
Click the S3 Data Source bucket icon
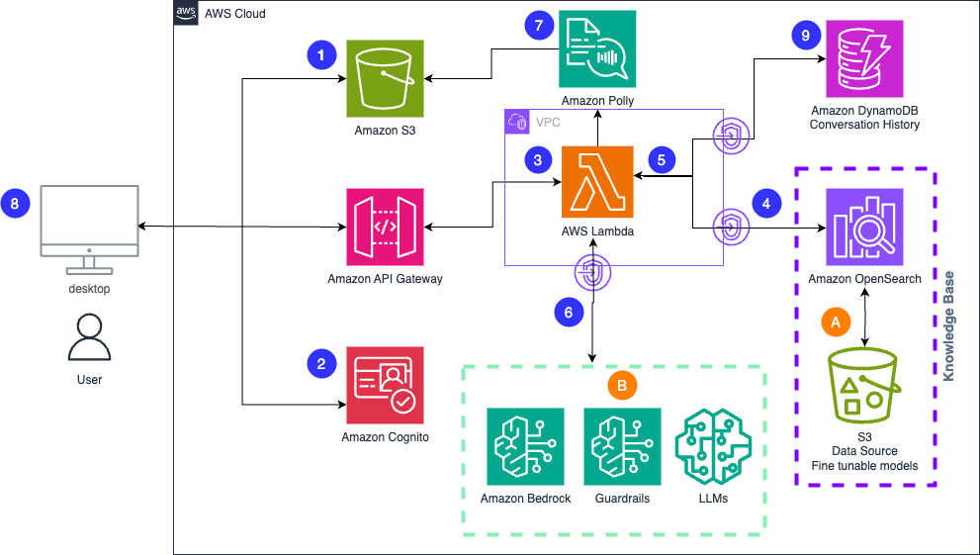tap(865, 387)
